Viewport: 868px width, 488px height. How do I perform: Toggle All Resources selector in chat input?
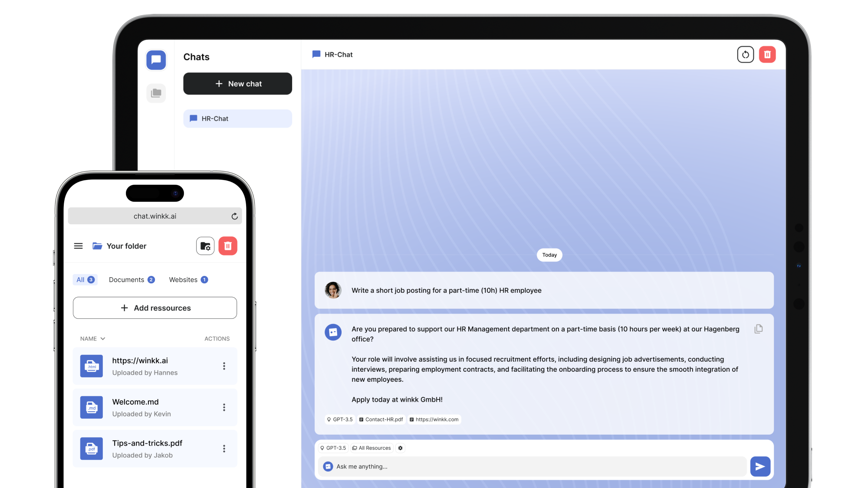371,448
